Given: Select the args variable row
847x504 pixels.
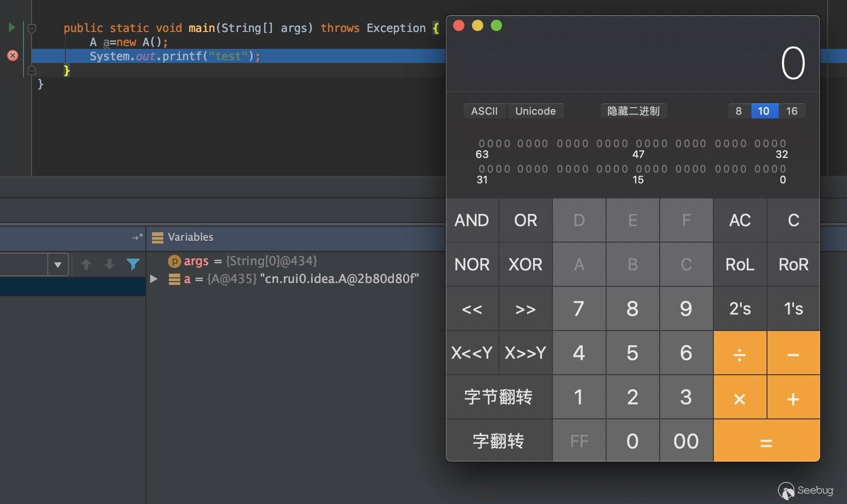Looking at the screenshot, I should [x=243, y=261].
